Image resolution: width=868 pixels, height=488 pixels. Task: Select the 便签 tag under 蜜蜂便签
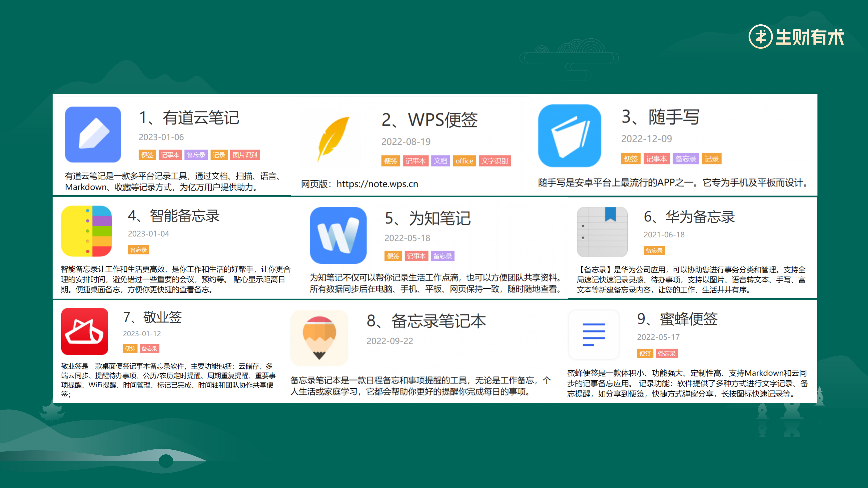(645, 354)
